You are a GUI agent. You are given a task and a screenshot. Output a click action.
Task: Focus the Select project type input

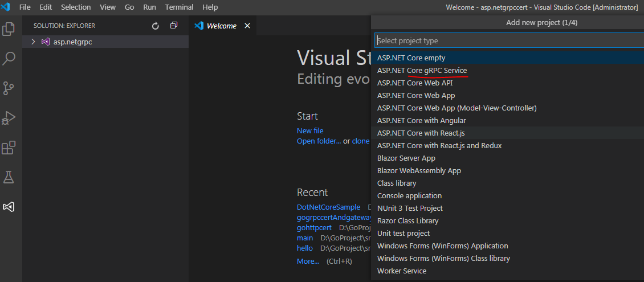coord(510,40)
